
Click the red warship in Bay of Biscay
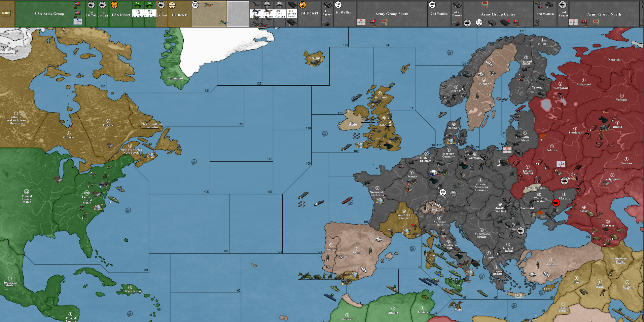347,201
